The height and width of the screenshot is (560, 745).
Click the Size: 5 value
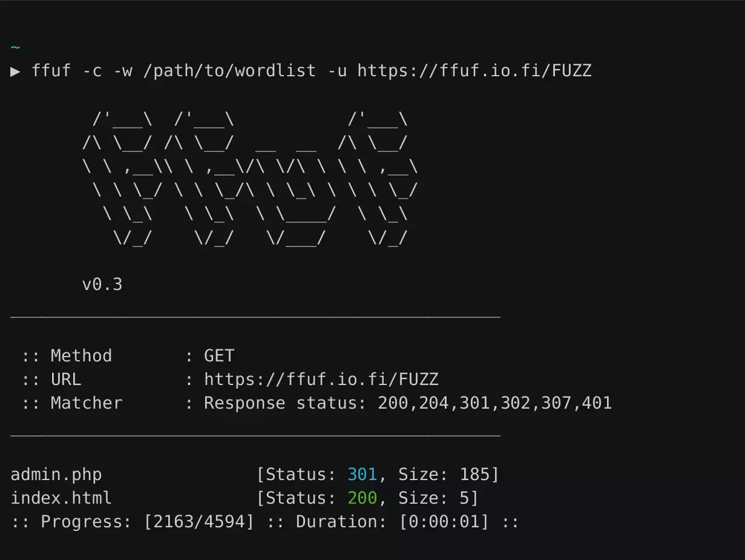438,498
